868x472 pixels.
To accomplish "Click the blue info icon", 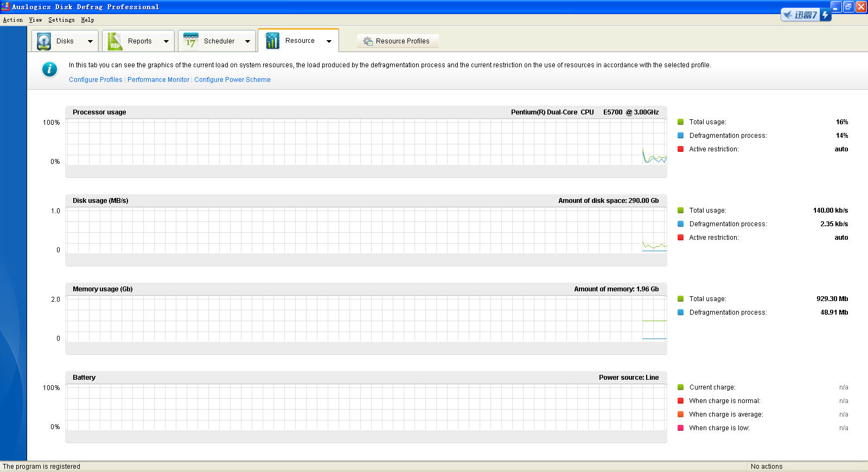I will coord(49,69).
